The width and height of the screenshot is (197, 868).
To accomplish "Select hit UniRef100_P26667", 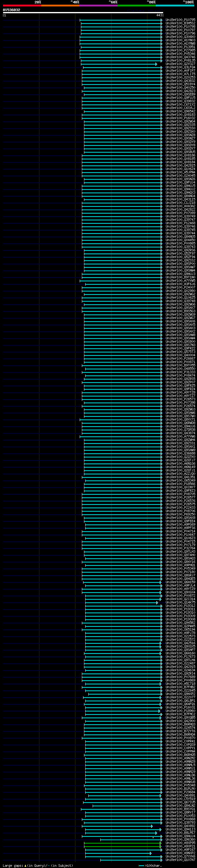I will (x=180, y=358).
